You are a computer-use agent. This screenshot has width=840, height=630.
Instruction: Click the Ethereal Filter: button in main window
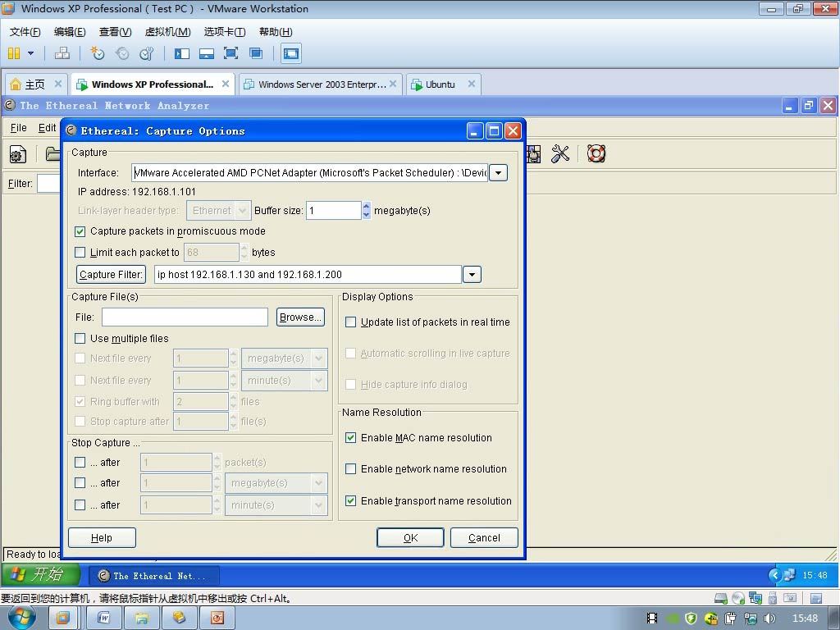[21, 183]
